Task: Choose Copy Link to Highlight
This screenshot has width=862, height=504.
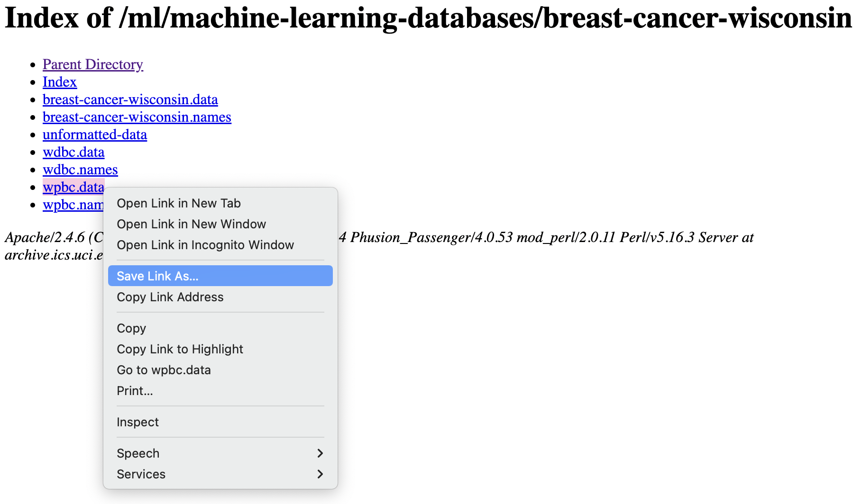Action: click(x=220, y=349)
